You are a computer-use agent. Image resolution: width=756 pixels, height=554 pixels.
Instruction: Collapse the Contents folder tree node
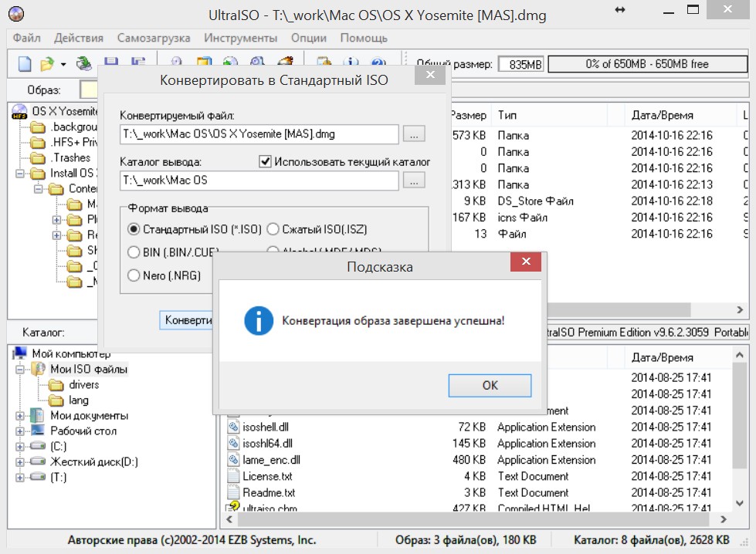pos(38,189)
